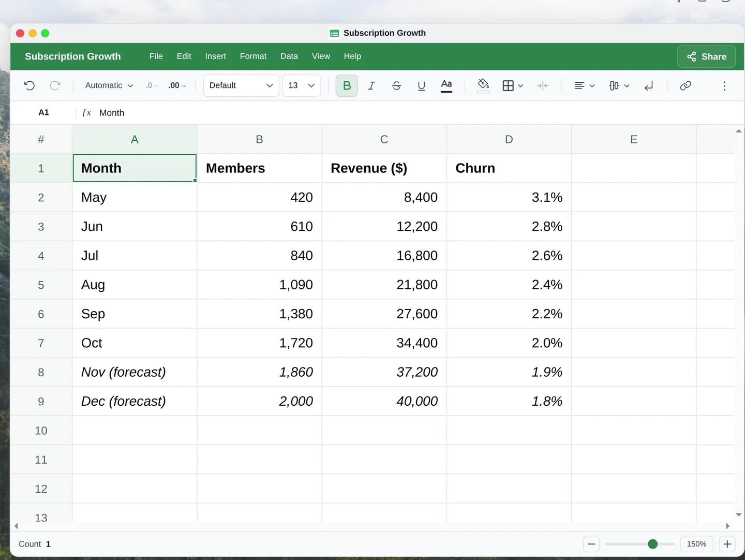Open the text color tool
Viewport: 745px width, 560px height.
pos(446,85)
